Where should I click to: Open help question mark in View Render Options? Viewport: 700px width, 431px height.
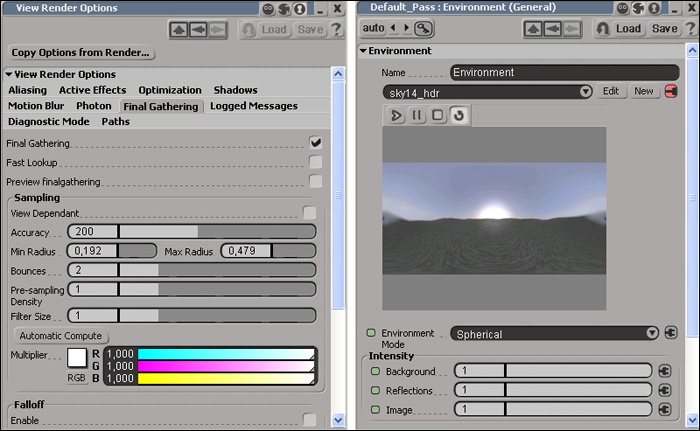pyautogui.click(x=336, y=29)
